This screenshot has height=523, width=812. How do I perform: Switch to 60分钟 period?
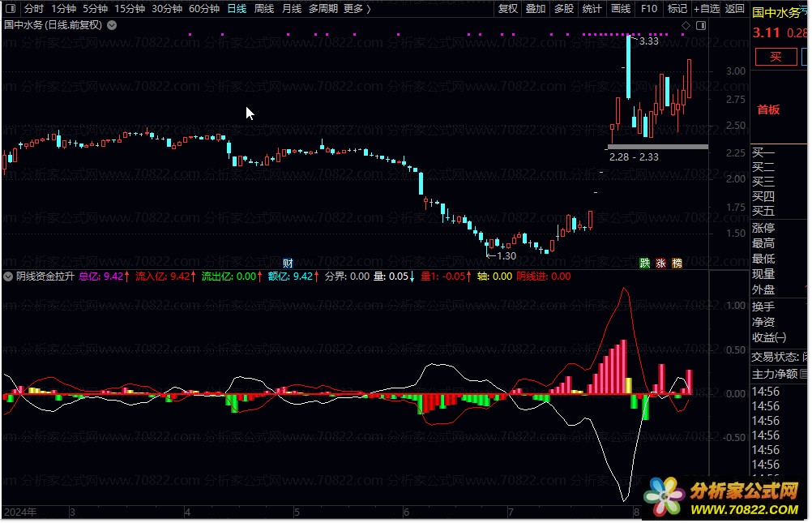204,9
